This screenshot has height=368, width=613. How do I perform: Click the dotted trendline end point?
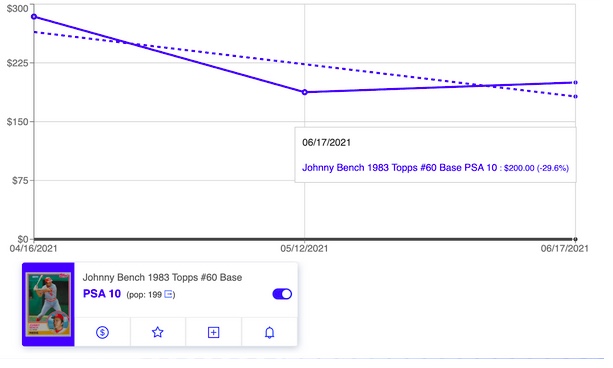tap(575, 96)
